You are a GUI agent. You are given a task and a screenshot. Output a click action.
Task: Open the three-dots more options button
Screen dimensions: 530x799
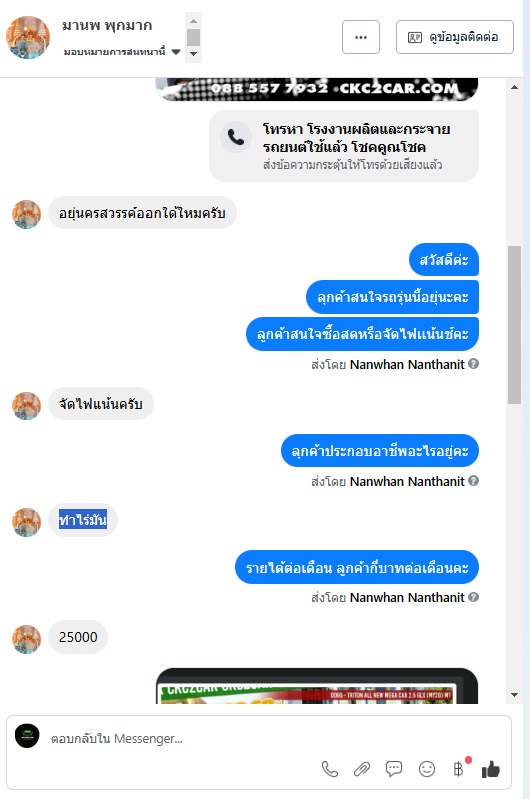[361, 37]
